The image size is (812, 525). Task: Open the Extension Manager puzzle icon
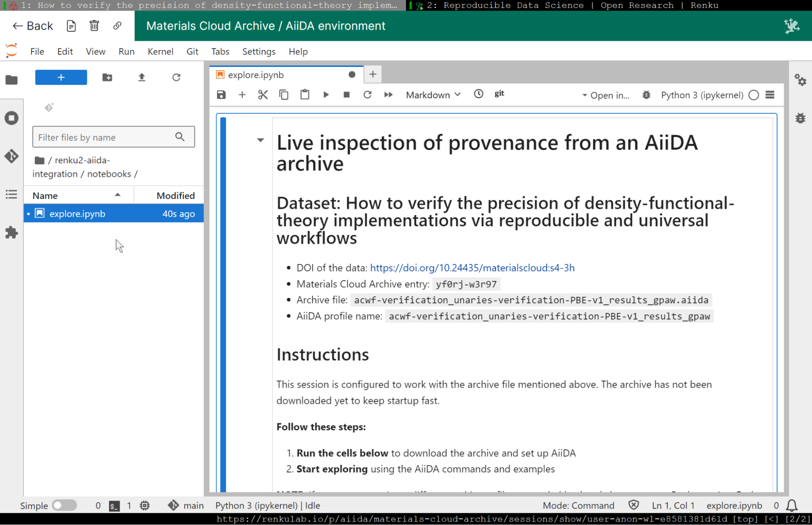click(11, 233)
